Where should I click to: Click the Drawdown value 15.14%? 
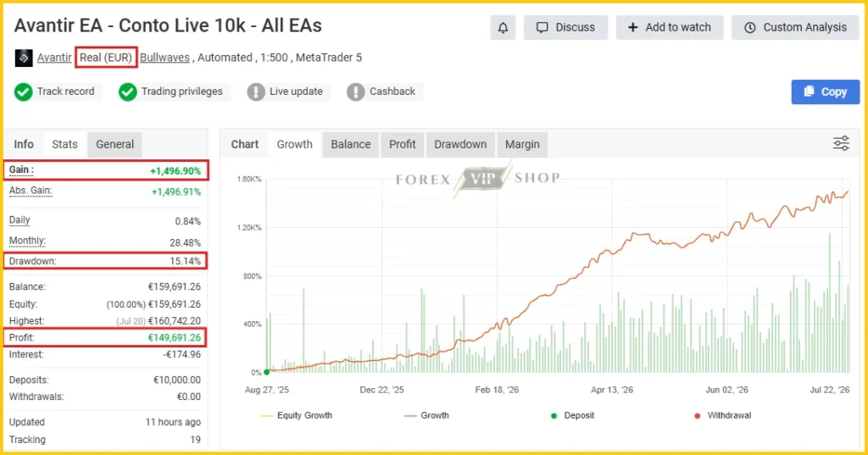click(x=185, y=261)
